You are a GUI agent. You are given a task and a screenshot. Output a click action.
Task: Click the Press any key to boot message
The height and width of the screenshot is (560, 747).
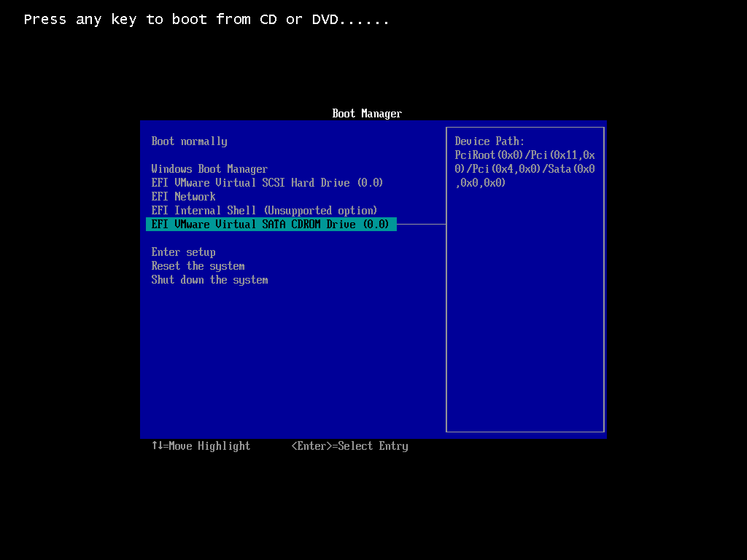[206, 20]
